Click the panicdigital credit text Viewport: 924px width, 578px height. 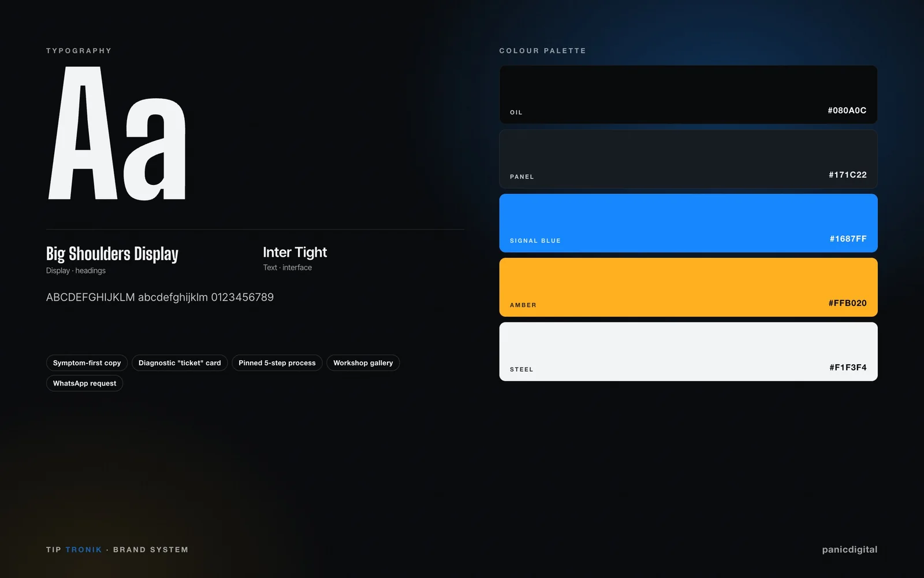tap(850, 550)
